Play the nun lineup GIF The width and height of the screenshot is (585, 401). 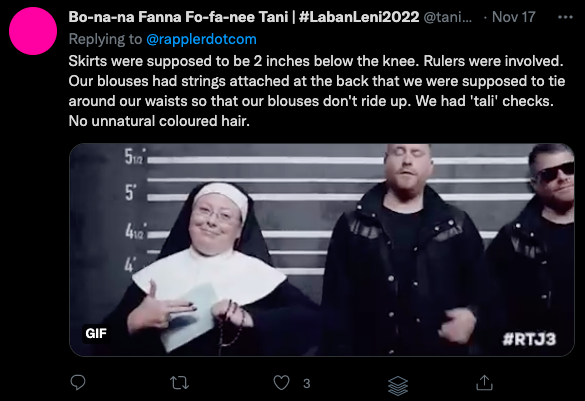coord(322,250)
